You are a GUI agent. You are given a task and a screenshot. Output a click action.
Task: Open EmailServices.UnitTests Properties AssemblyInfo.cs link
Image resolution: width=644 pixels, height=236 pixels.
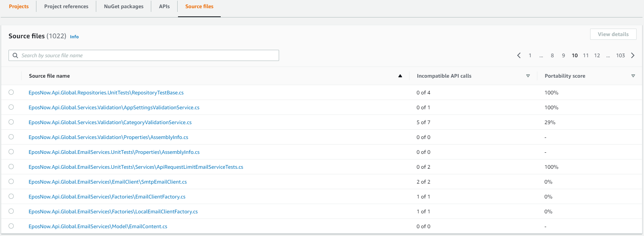[x=114, y=152]
